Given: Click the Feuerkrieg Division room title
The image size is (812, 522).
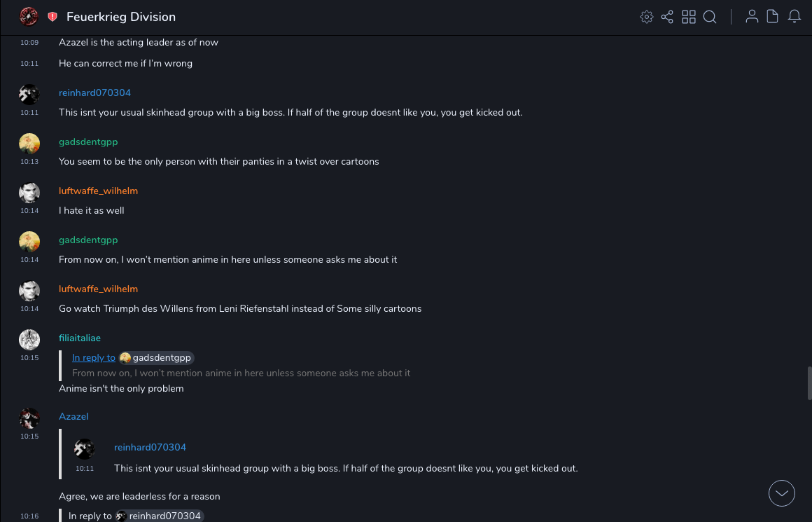Looking at the screenshot, I should [x=121, y=17].
